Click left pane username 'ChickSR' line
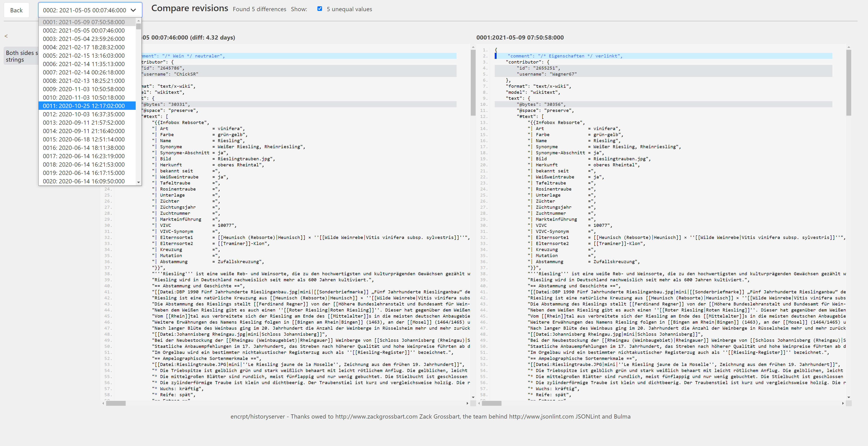The height and width of the screenshot is (446, 868). pos(299,74)
